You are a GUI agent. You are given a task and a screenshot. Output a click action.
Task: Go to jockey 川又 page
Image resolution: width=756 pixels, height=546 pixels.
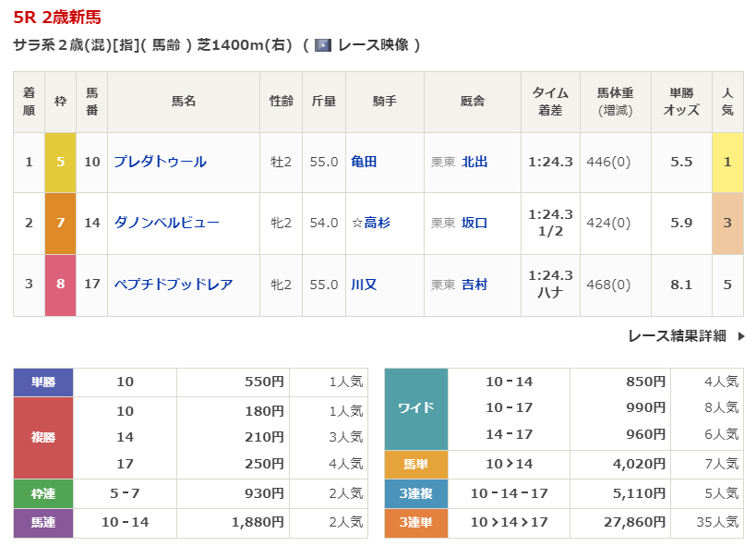(364, 285)
